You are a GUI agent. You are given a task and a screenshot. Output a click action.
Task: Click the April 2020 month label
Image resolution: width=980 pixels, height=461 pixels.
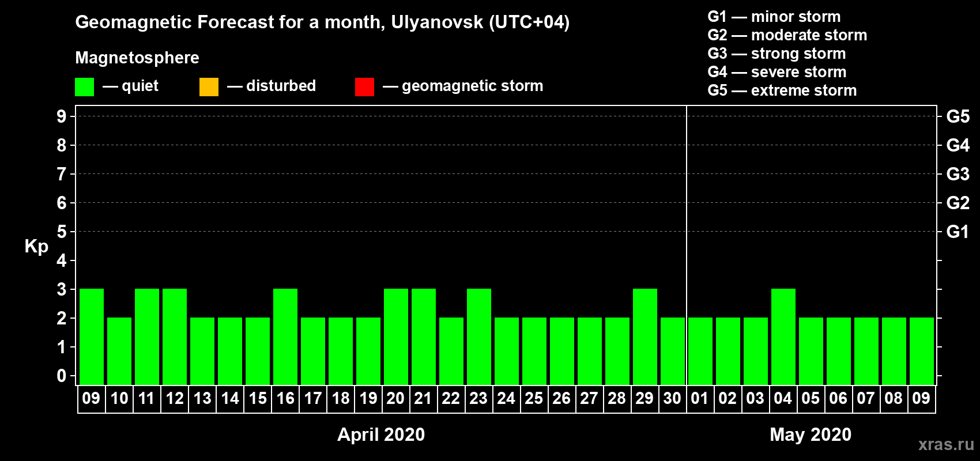[x=381, y=434]
